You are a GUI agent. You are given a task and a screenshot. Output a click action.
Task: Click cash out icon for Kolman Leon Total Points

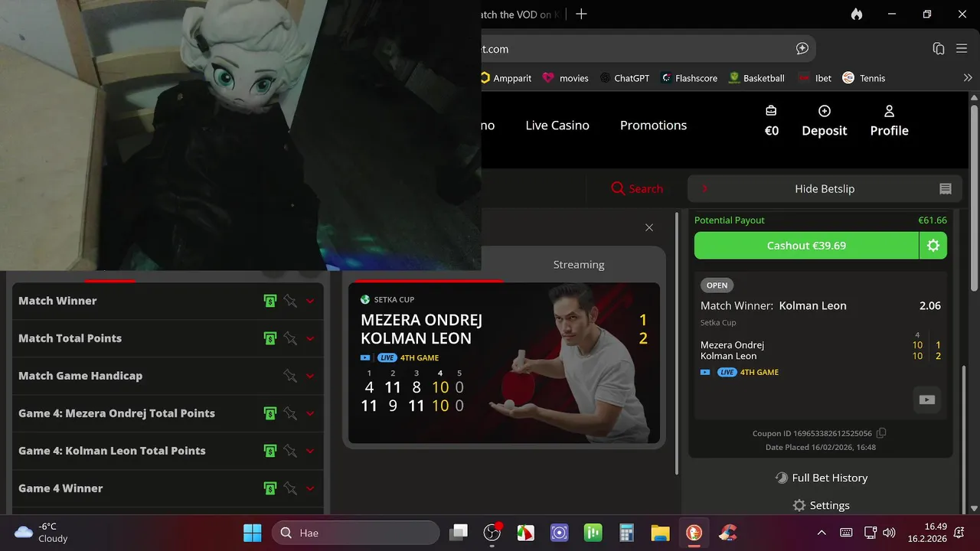coord(269,451)
